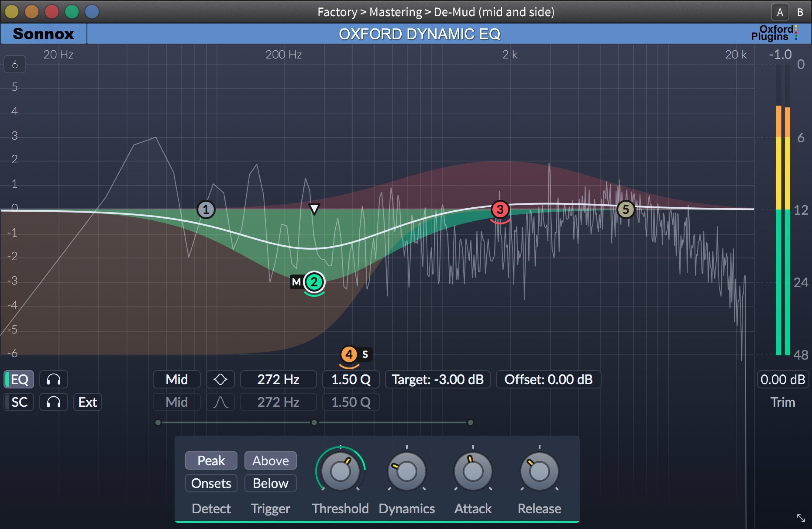Click the sidechain listen headphone icon
812x529 pixels.
(x=53, y=402)
